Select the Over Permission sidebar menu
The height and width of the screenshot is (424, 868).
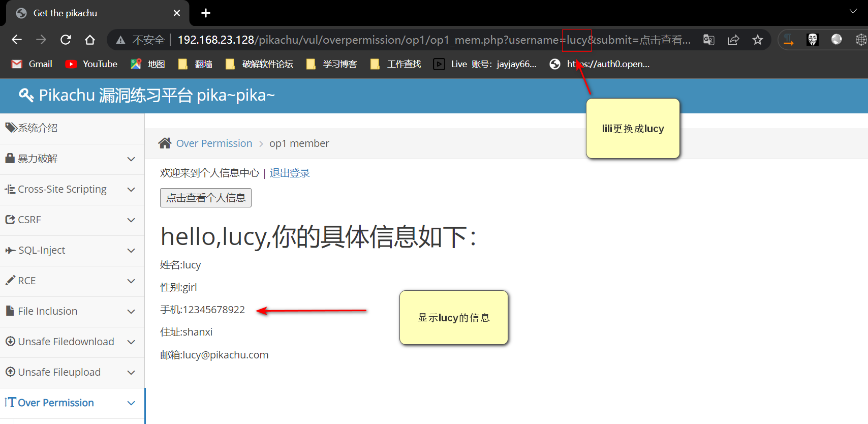[x=56, y=403]
